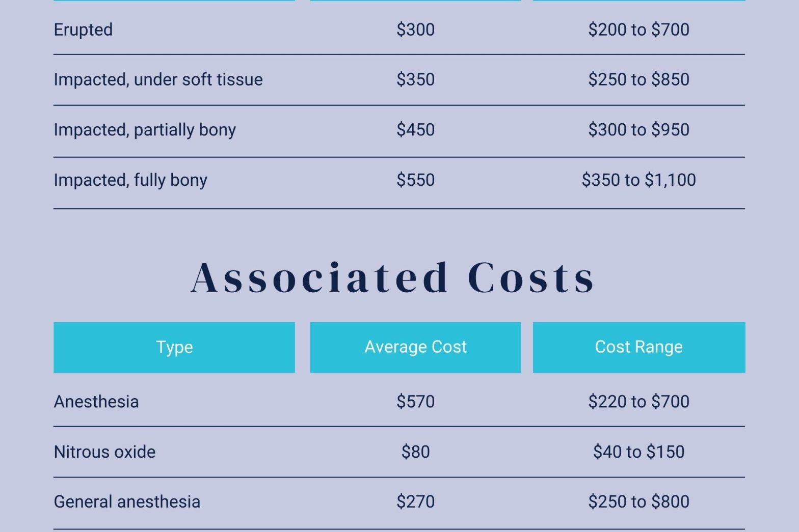Image resolution: width=799 pixels, height=532 pixels.
Task: Click the $450 average cost
Action: tap(415, 130)
